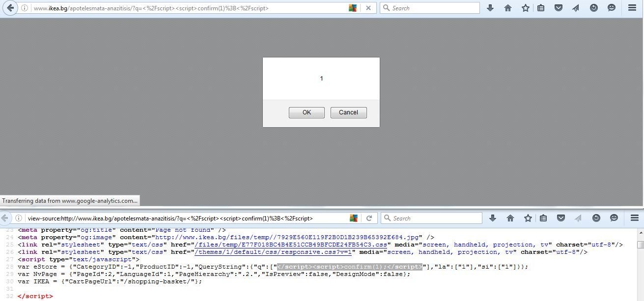This screenshot has width=644, height=301.
Task: Click the paper-plane share icon in upper toolbar
Action: pos(576,8)
